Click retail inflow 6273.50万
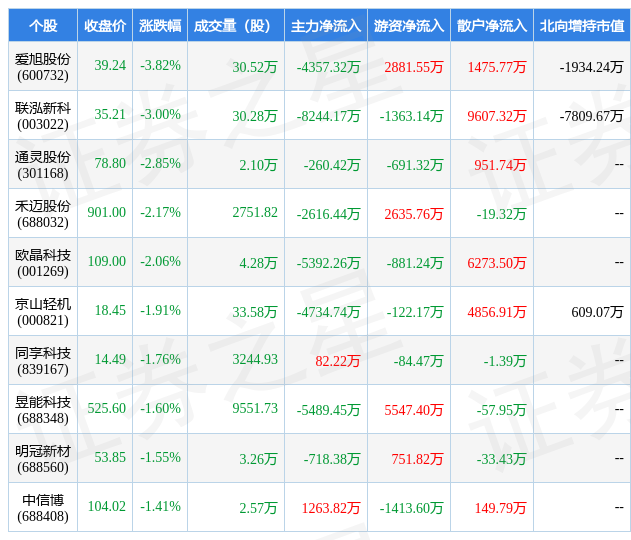The width and height of the screenshot is (631, 540). 497,263
